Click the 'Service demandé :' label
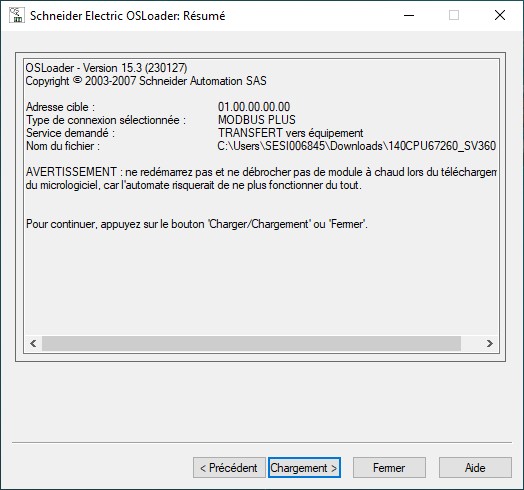Screen dimensions: 524x490 [x=71, y=133]
